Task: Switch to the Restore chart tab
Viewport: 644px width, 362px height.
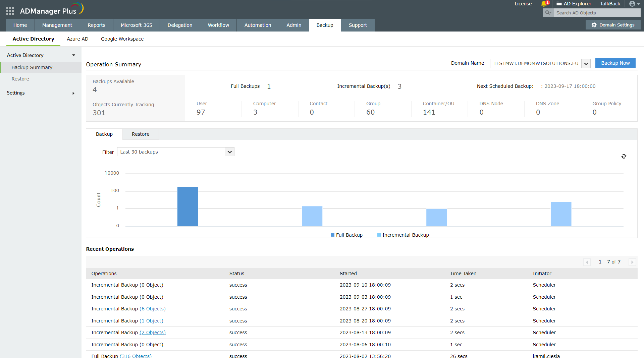Action: coord(141,134)
